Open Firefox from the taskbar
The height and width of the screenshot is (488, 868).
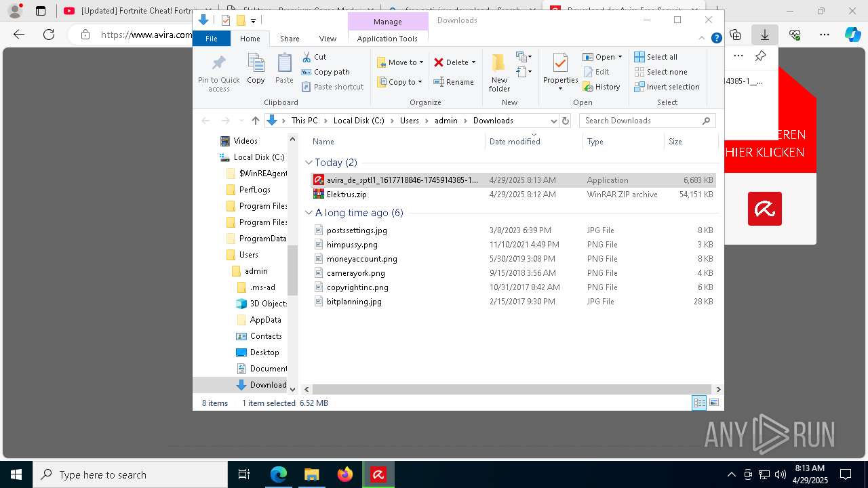345,474
